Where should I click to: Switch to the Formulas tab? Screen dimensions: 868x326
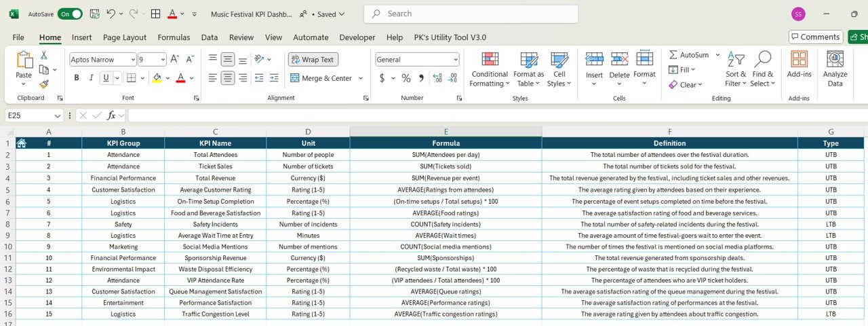174,37
